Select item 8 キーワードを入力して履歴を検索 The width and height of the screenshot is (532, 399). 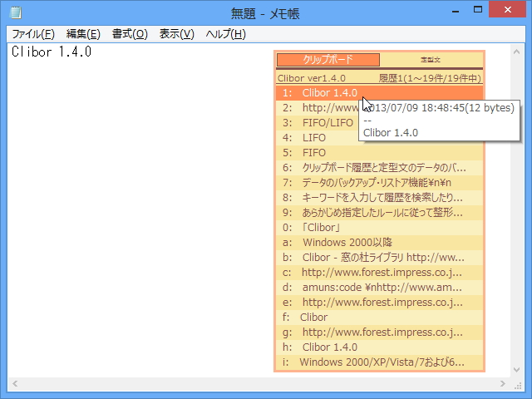point(379,198)
